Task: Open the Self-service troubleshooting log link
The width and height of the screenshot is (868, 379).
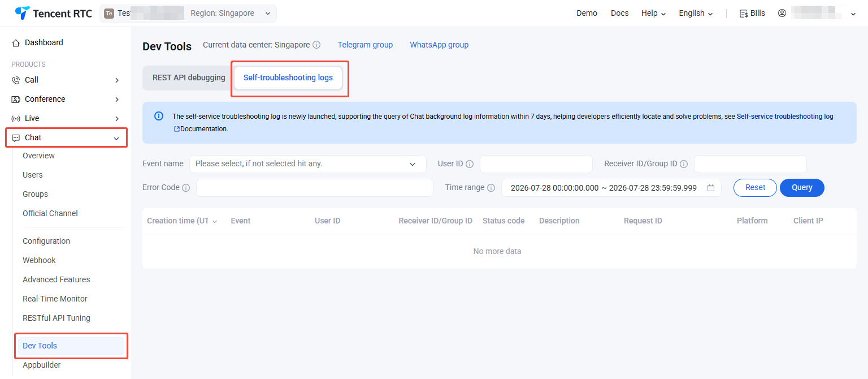Action: coord(785,117)
